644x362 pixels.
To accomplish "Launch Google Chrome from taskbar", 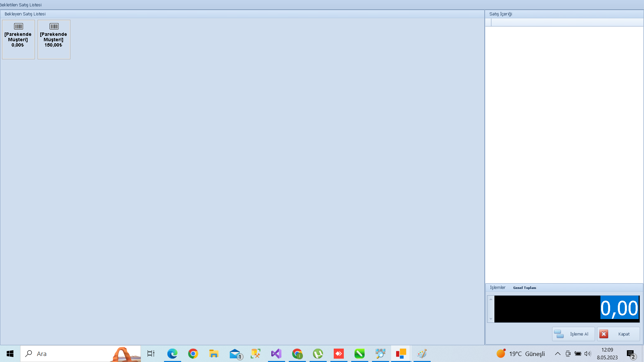I will (193, 354).
